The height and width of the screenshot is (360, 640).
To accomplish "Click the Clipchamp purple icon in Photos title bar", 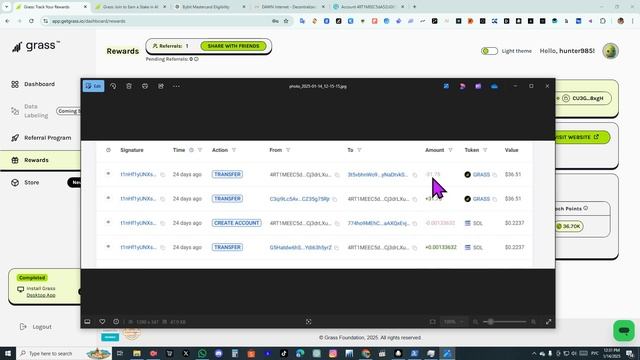I will (478, 86).
